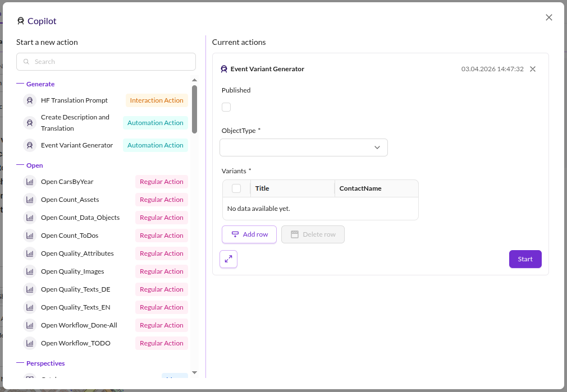Click the Interaction Action badge
The image size is (567, 392).
coord(157,100)
